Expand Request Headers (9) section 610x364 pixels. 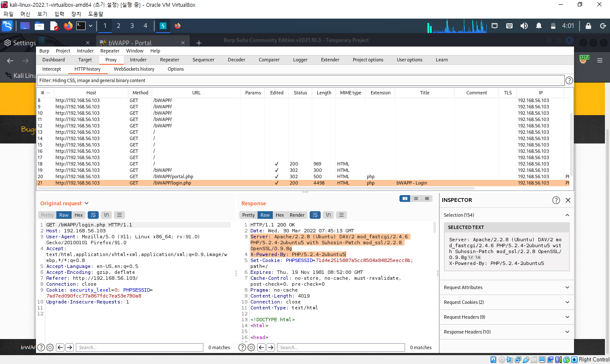coord(507,317)
